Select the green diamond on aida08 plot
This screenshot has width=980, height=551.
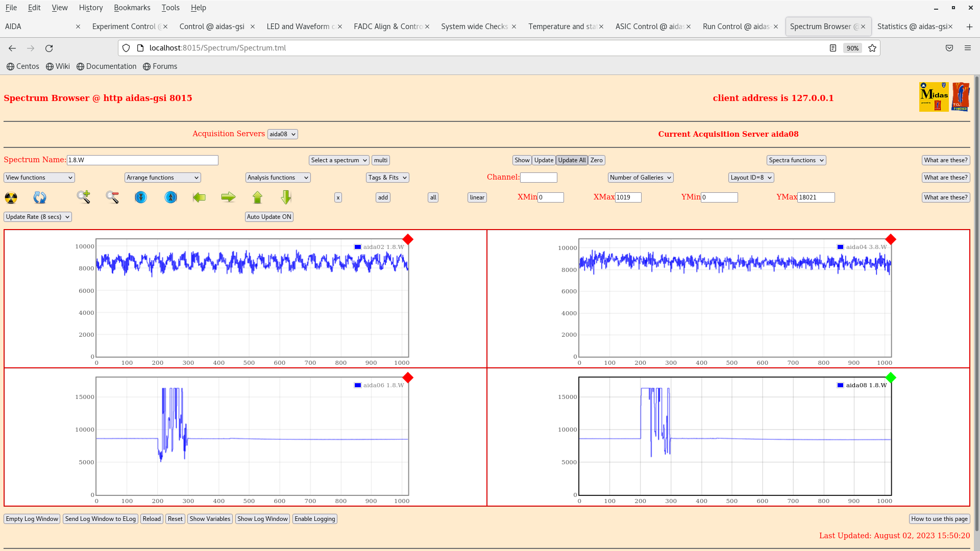click(891, 378)
